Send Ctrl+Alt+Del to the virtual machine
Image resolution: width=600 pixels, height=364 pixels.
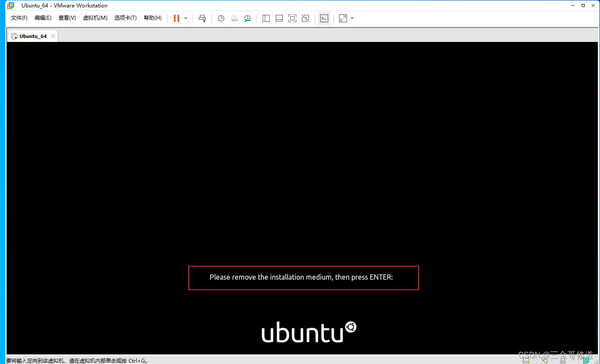[x=202, y=18]
